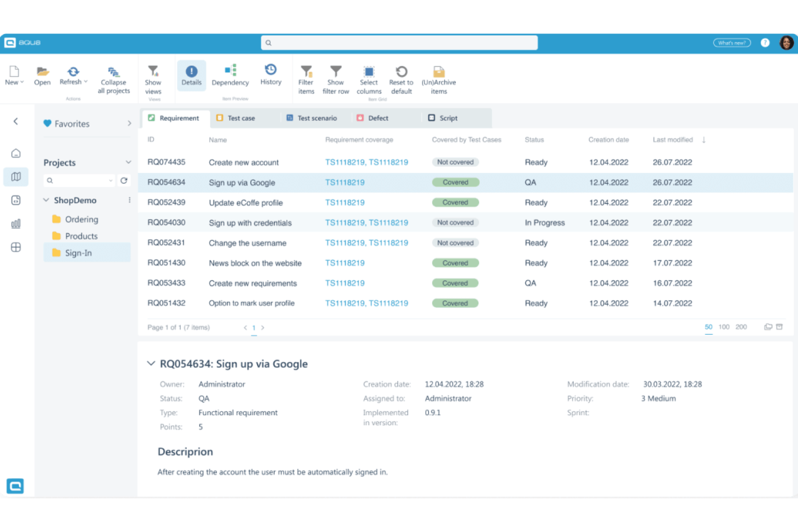Click Not covered badge for Create new account
The width and height of the screenshot is (798, 532).
[x=456, y=162]
